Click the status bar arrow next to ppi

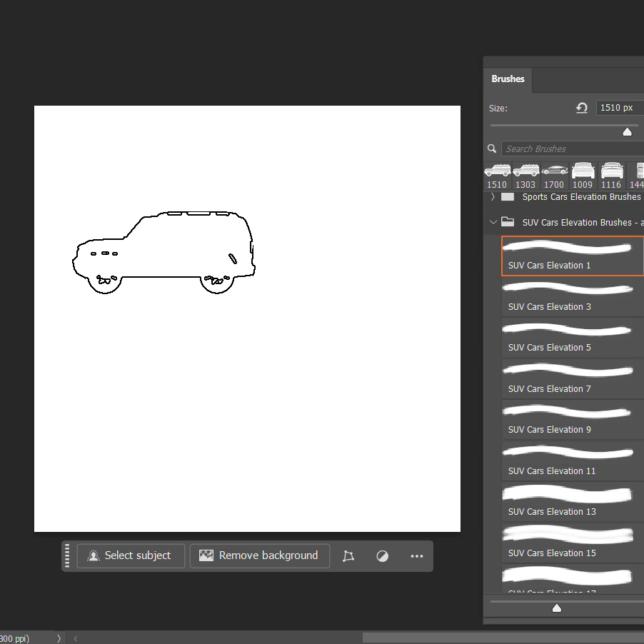pos(59,638)
